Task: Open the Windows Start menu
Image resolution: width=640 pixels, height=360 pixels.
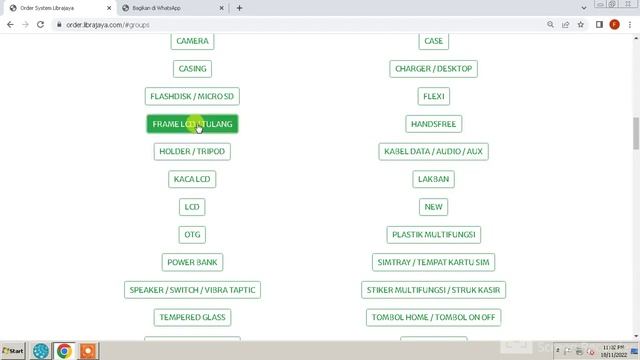Action: [x=13, y=351]
